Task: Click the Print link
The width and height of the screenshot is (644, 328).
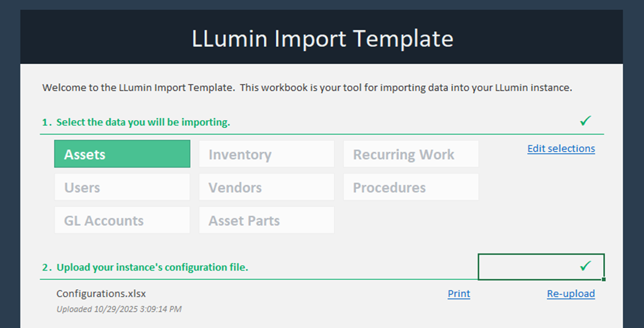Action: tap(459, 294)
